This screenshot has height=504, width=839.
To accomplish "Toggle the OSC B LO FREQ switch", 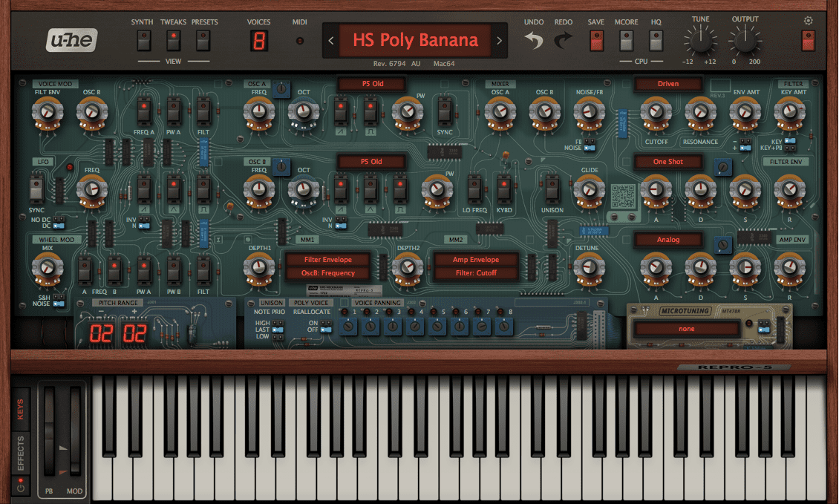I will click(x=474, y=189).
